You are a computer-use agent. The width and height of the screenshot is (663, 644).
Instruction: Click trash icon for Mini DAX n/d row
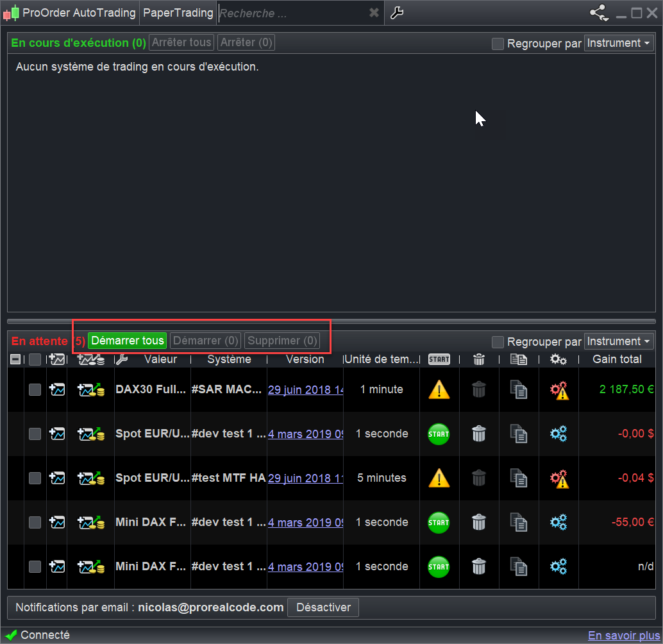click(x=478, y=566)
